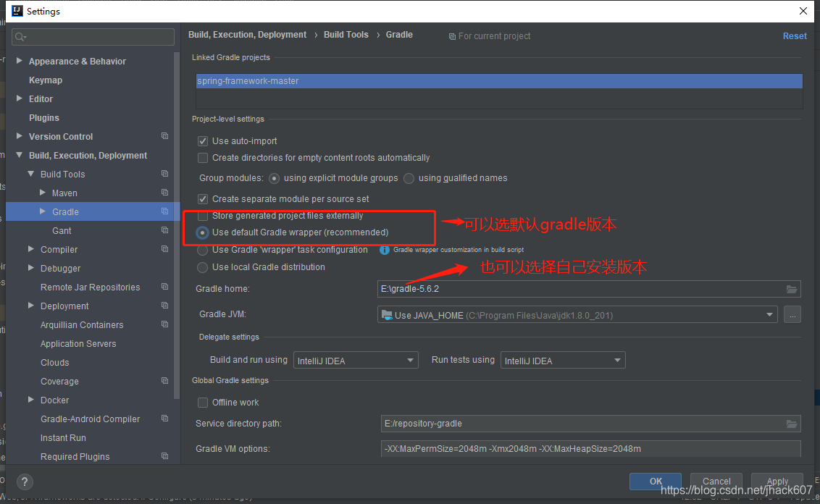Open Gradle JVM dropdown

769,315
